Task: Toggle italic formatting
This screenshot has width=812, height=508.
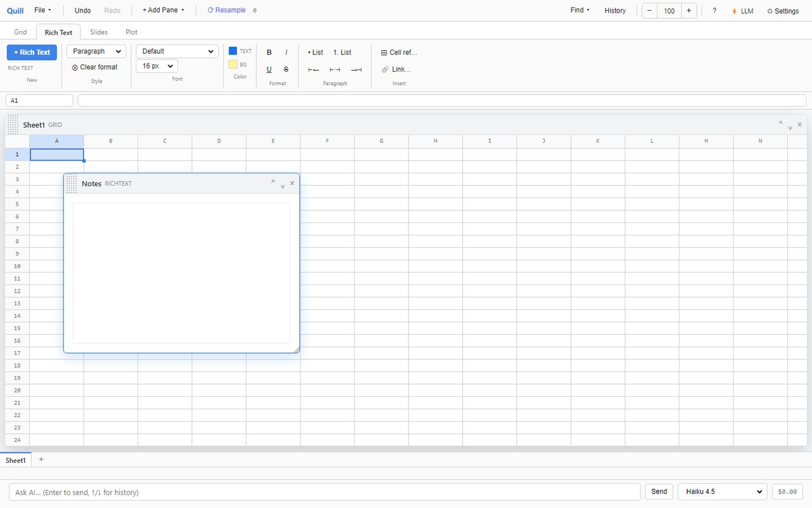Action: coord(286,53)
